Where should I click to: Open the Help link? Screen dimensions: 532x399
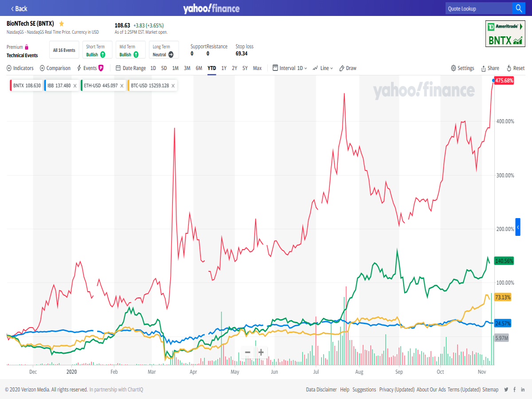pyautogui.click(x=344, y=390)
